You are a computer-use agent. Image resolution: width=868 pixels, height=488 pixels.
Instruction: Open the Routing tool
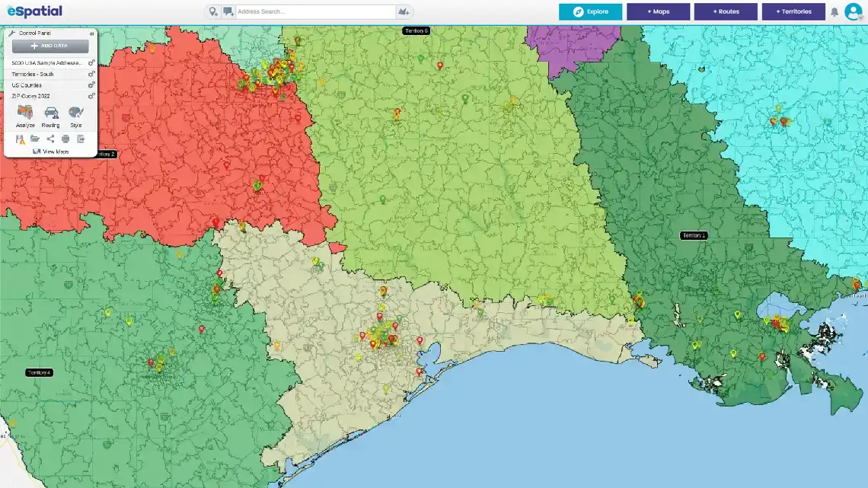pyautogui.click(x=51, y=116)
